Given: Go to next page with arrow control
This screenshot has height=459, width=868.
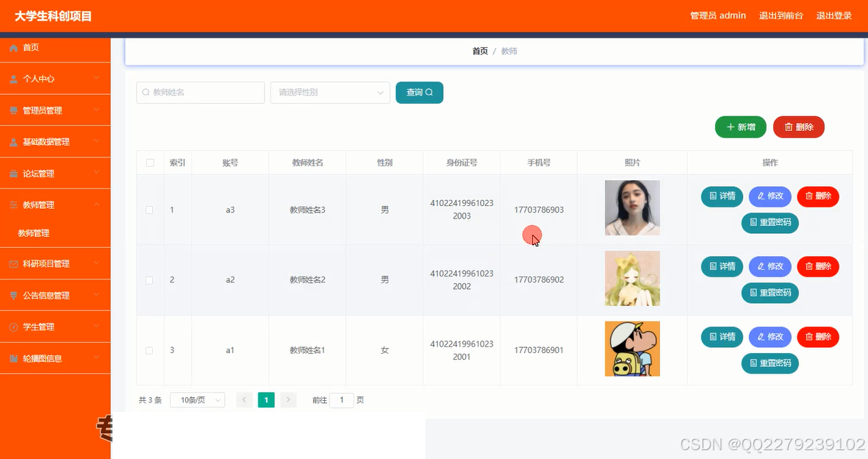Looking at the screenshot, I should 287,399.
